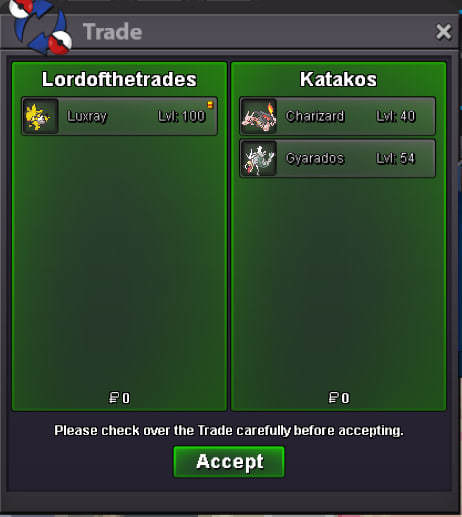
Task: Accept the trade offer
Action: pyautogui.click(x=229, y=462)
